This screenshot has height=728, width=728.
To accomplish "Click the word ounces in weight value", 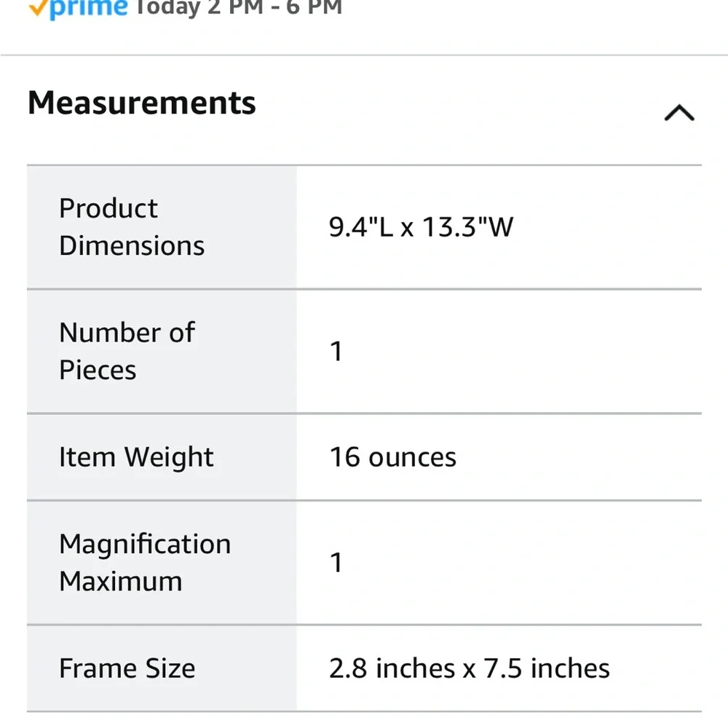I will tap(412, 457).
